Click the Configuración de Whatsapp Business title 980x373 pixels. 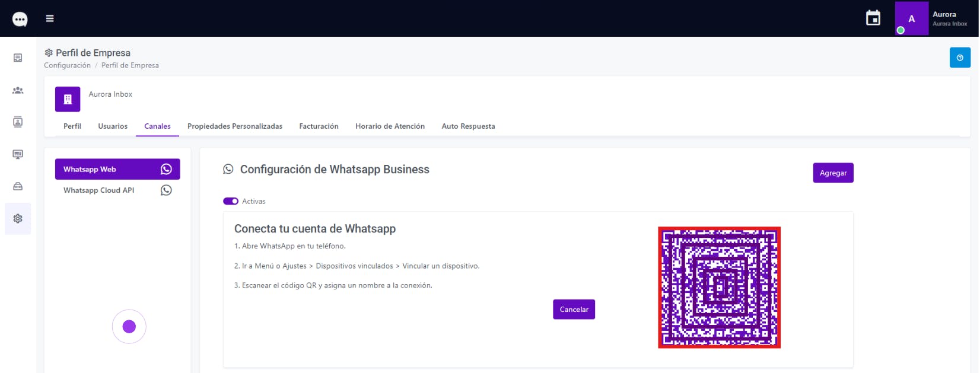click(335, 170)
